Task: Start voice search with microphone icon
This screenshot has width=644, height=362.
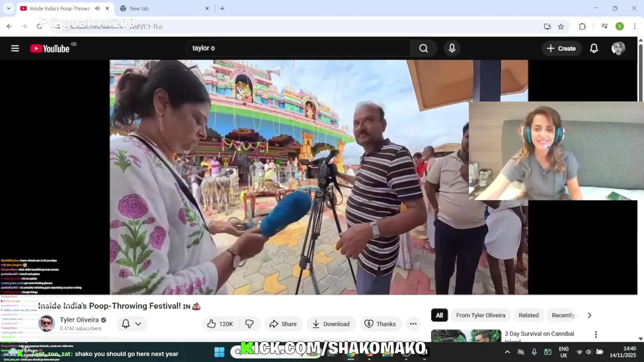Action: (452, 48)
